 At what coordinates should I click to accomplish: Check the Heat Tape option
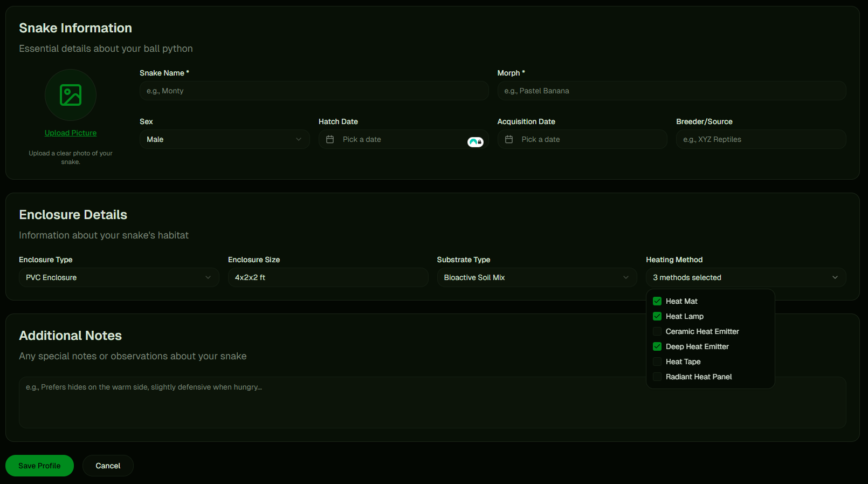(x=657, y=362)
